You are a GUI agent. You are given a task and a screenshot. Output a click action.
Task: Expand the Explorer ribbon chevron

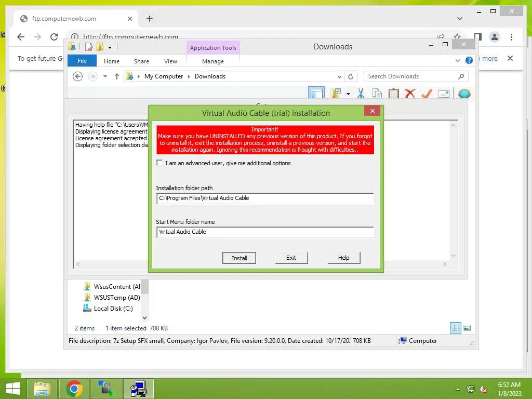[457, 60]
